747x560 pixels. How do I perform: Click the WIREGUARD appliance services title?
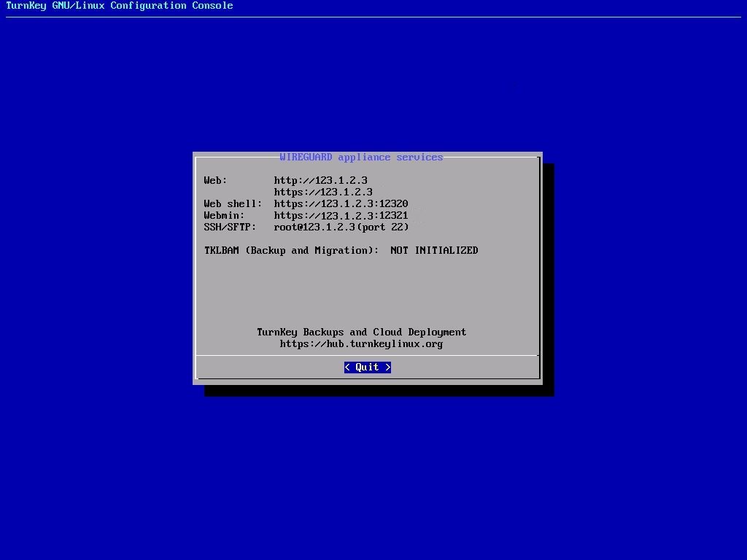click(361, 157)
